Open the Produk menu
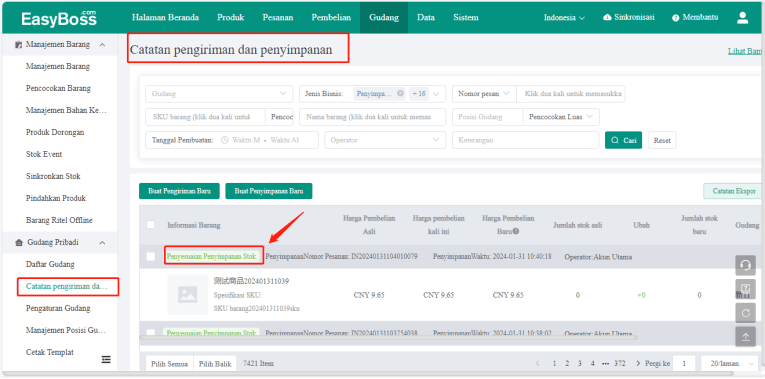The width and height of the screenshot is (765, 379). click(x=231, y=18)
